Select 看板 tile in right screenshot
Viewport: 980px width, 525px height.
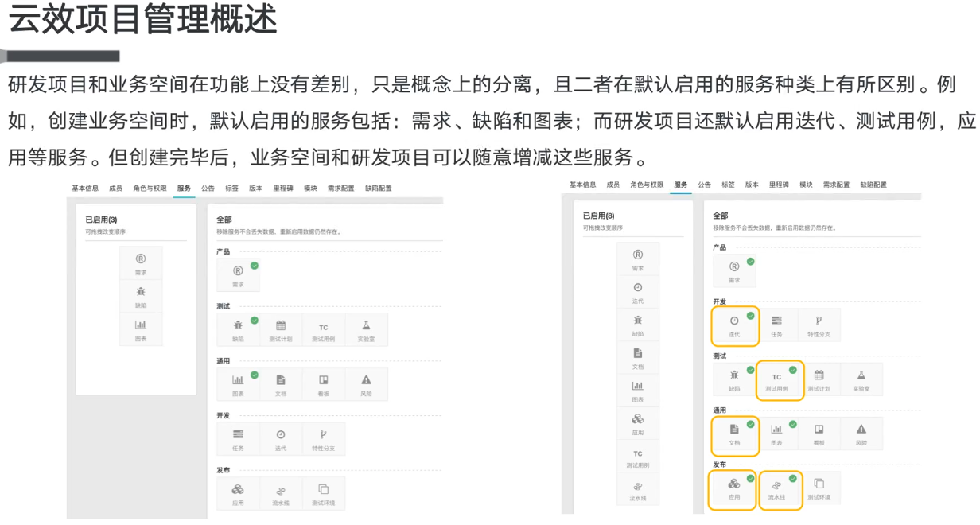(819, 434)
